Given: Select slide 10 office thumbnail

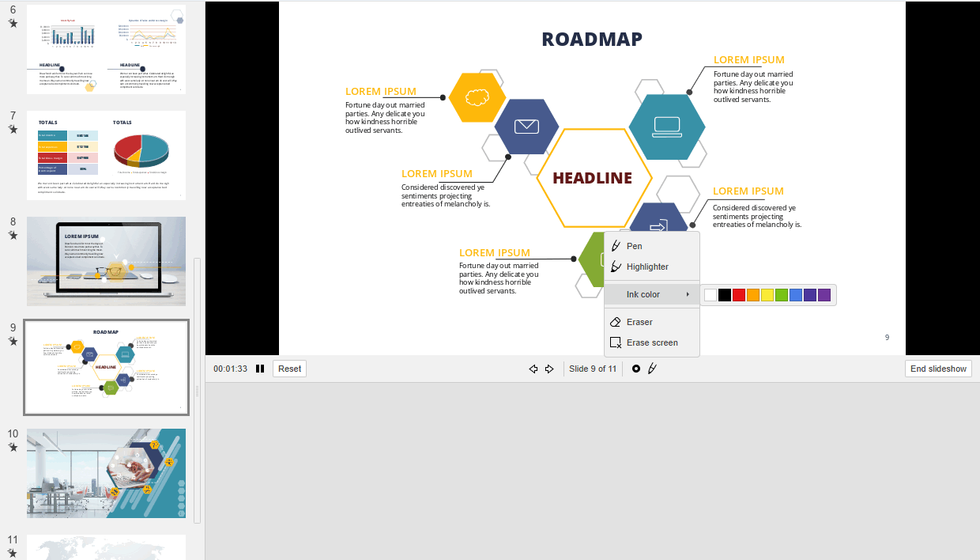Looking at the screenshot, I should pyautogui.click(x=106, y=473).
